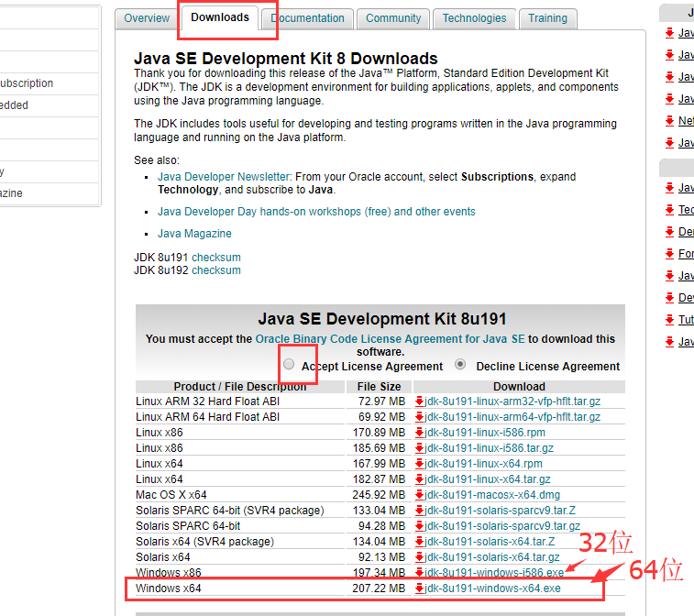
Task: Download jdk-8u191-macosx-x64.dmg file
Action: [x=492, y=495]
